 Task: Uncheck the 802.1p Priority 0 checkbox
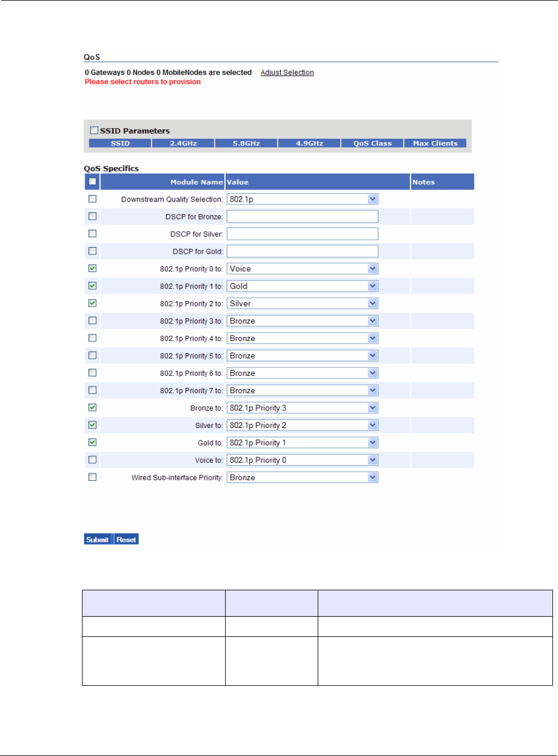[x=92, y=268]
